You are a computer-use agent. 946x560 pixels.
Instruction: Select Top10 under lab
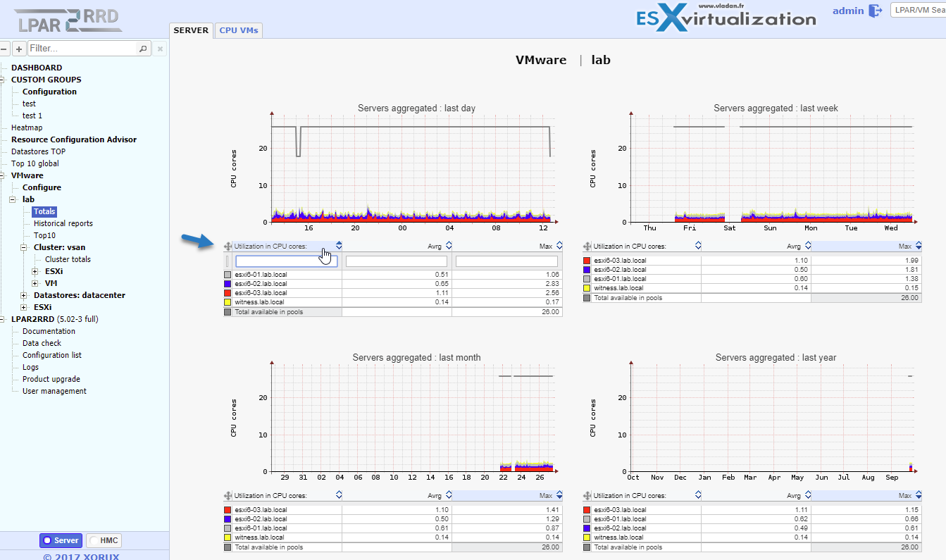(x=44, y=235)
